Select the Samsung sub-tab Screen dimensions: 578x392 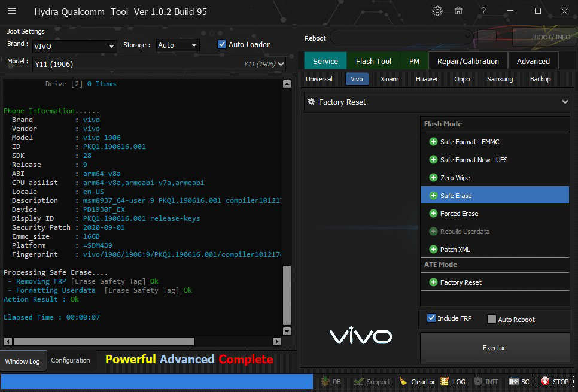tap(500, 79)
